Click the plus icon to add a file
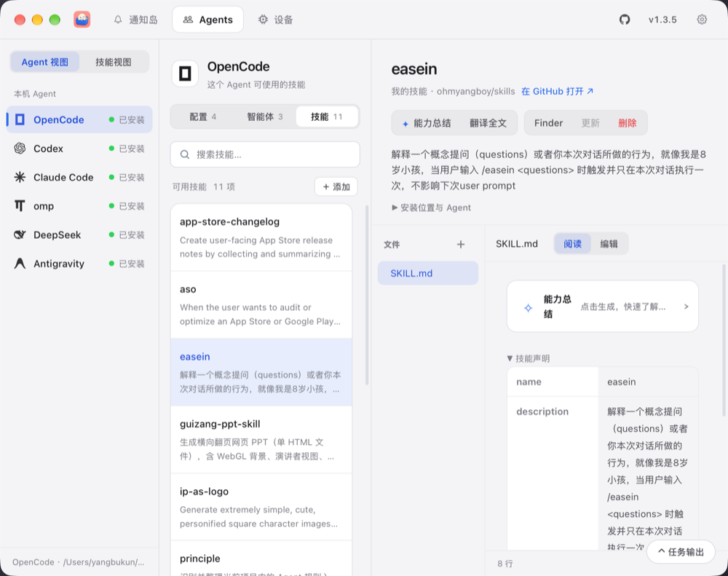Image resolution: width=728 pixels, height=576 pixels. tap(461, 245)
